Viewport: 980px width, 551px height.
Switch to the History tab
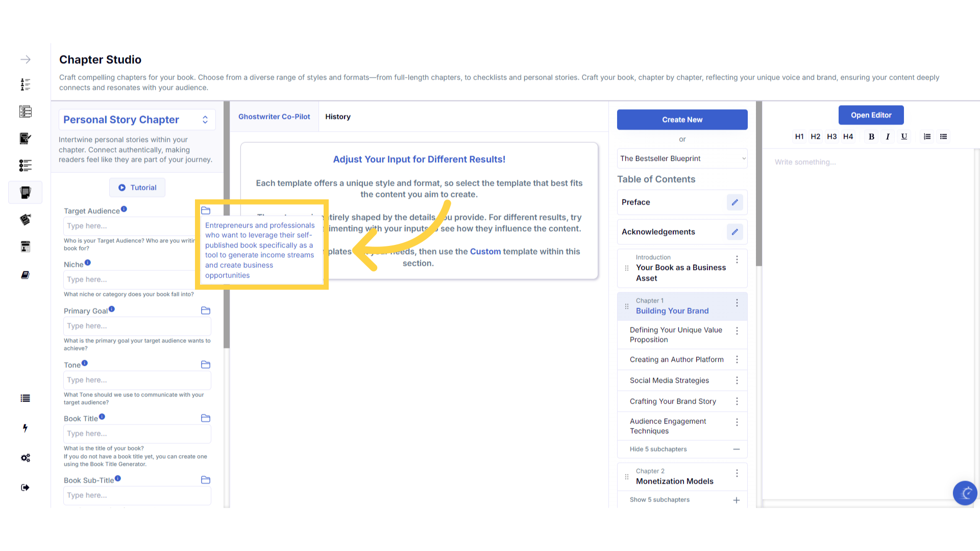click(x=337, y=117)
